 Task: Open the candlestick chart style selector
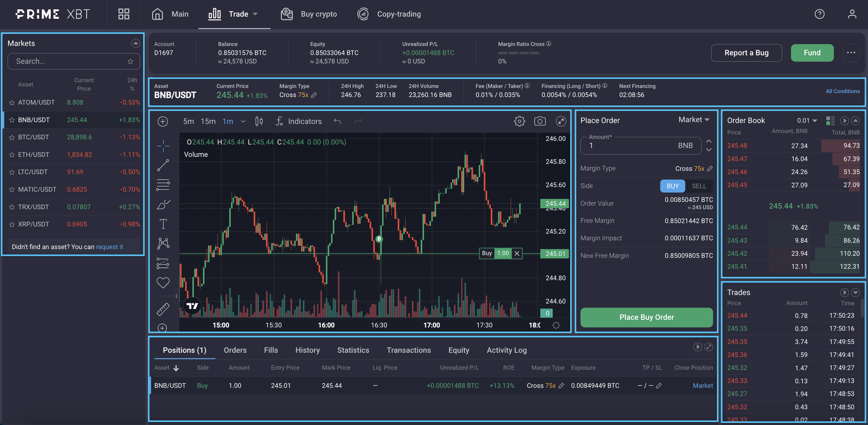point(259,121)
